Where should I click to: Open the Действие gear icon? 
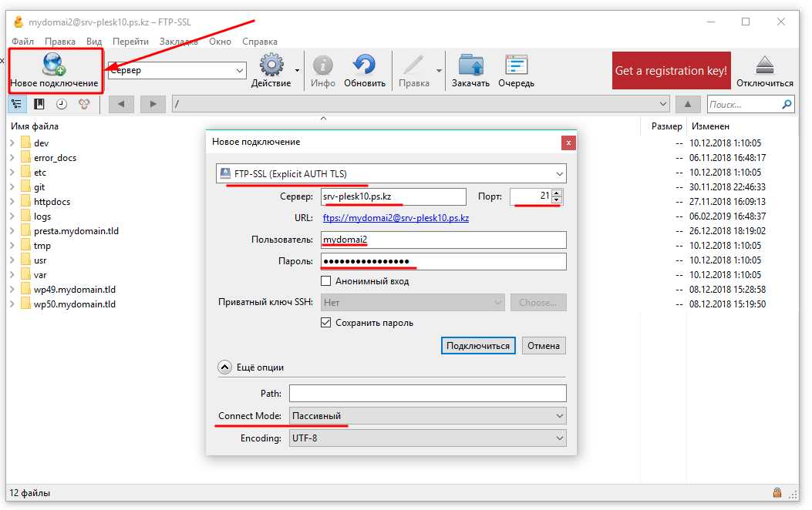[x=271, y=65]
